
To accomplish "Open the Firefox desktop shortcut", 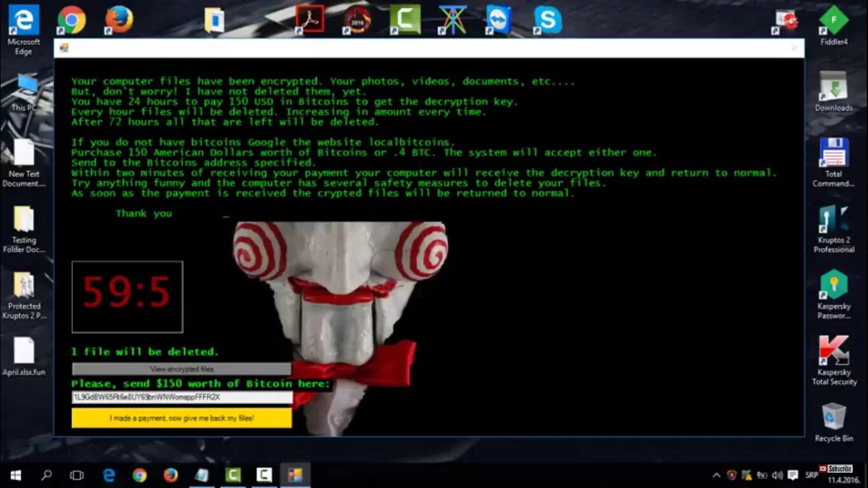I will point(119,20).
